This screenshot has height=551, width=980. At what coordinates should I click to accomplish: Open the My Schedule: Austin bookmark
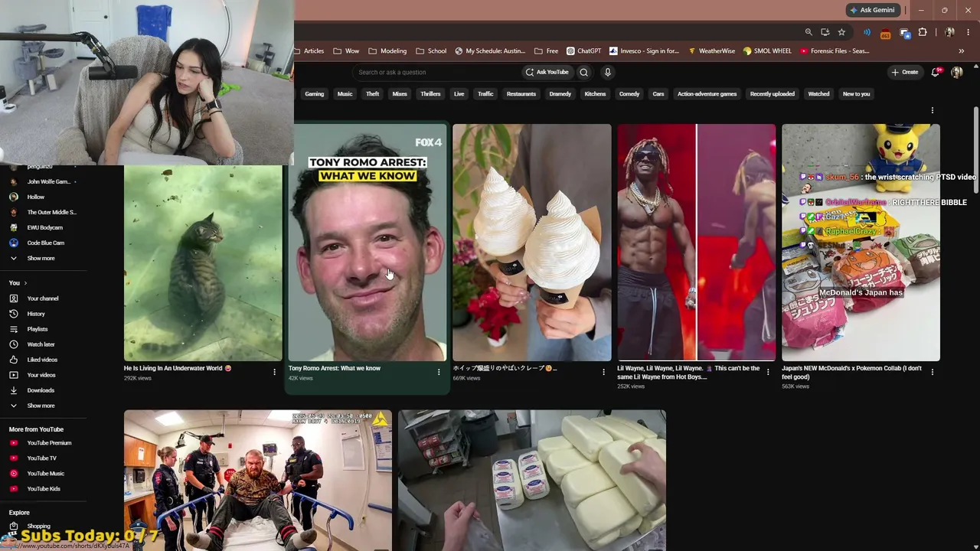click(x=490, y=51)
